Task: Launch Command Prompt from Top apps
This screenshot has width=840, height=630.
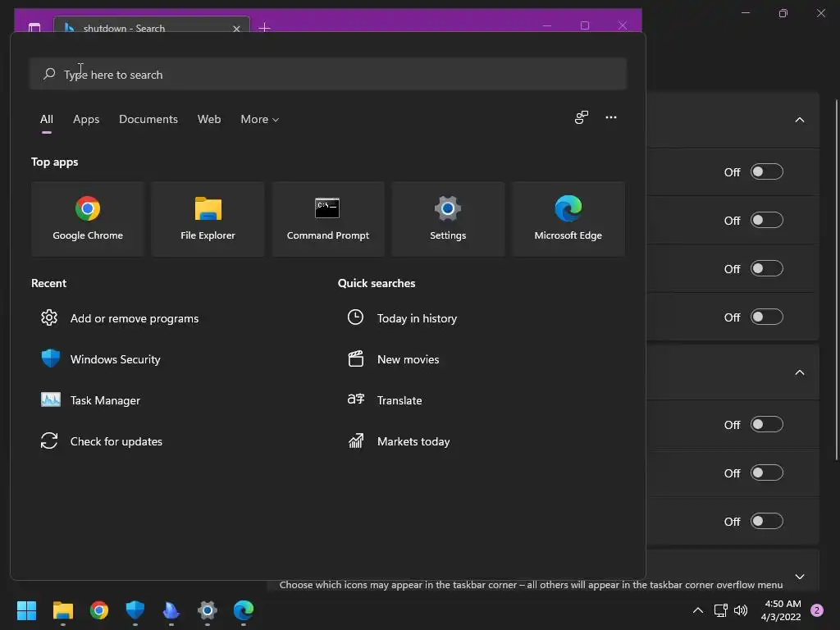Action: point(328,218)
